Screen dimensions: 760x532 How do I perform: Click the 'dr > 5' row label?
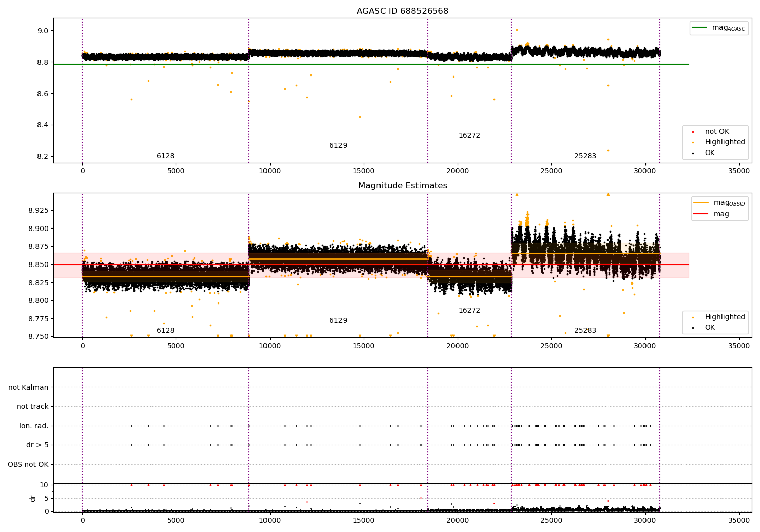pos(37,445)
